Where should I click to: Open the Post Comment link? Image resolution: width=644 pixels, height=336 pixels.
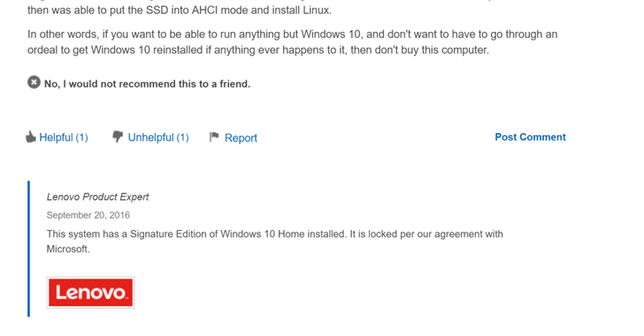530,137
